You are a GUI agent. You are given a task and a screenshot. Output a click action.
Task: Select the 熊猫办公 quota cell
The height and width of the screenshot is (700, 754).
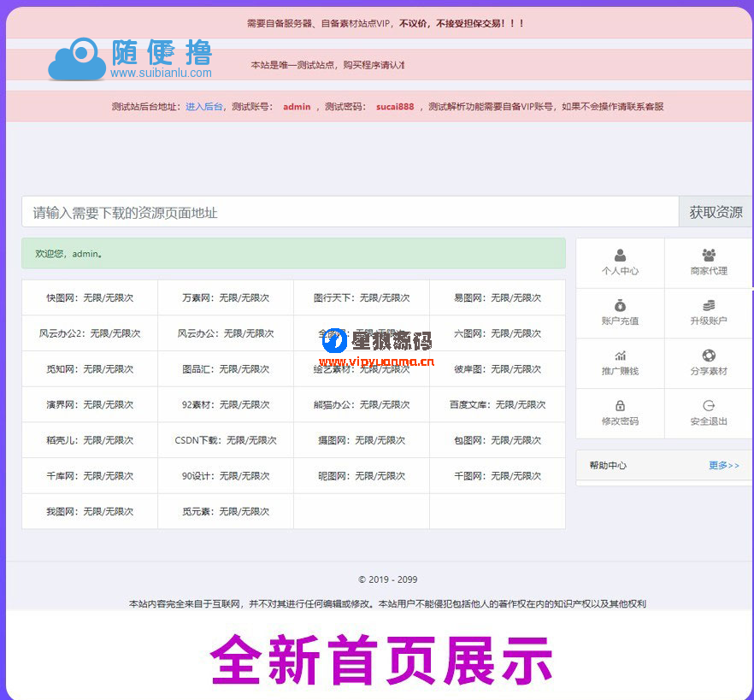point(362,404)
